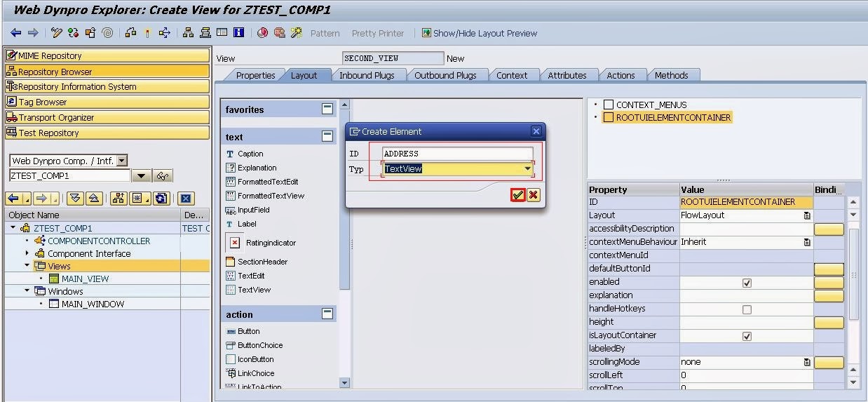
Task: Select the FormattedTextEdit element
Action: tap(262, 182)
